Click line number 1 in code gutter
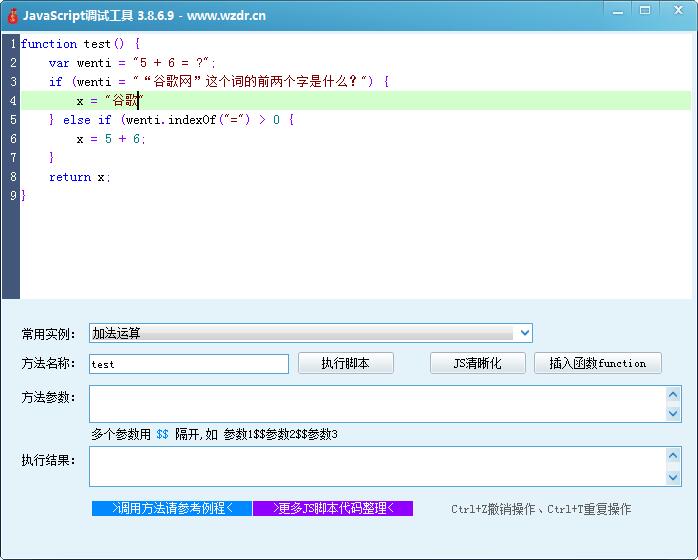Screen dimensions: 698x560 pyautogui.click(x=13, y=44)
